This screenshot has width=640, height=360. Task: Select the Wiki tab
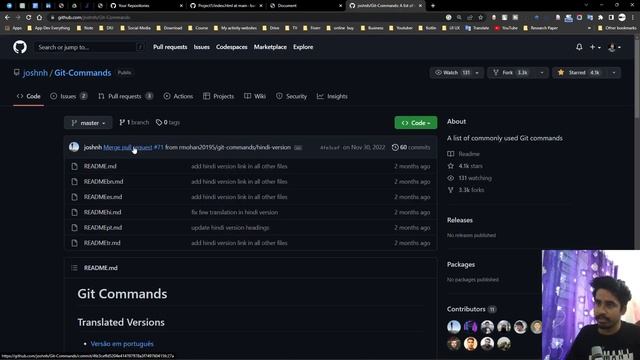click(x=255, y=96)
